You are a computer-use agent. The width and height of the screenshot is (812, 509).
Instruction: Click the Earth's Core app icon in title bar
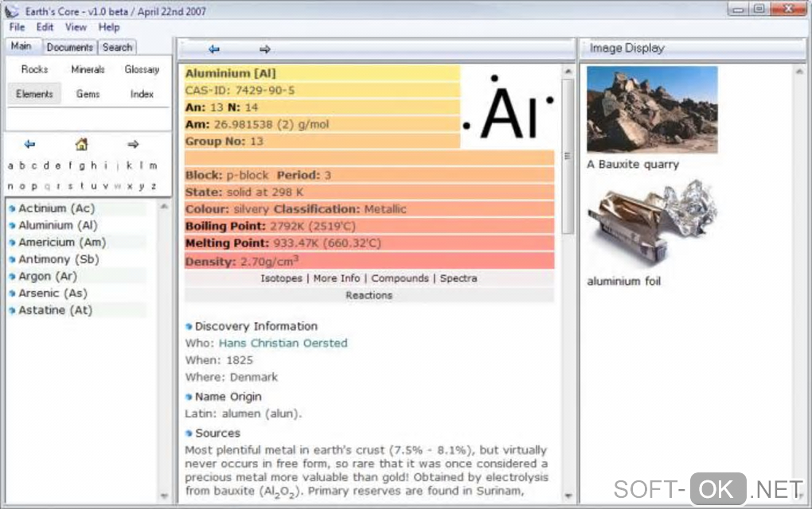(x=12, y=11)
